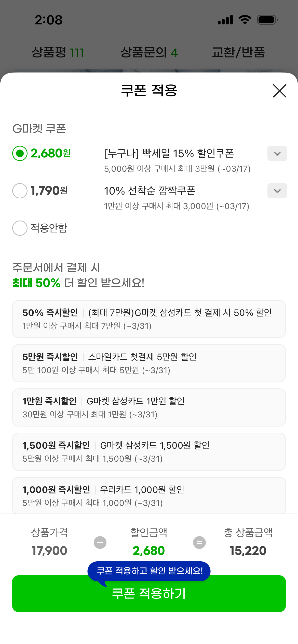The image size is (298, 644).
Task: Expand details for 빡세일 15% 할인쿠폰
Action: (277, 153)
